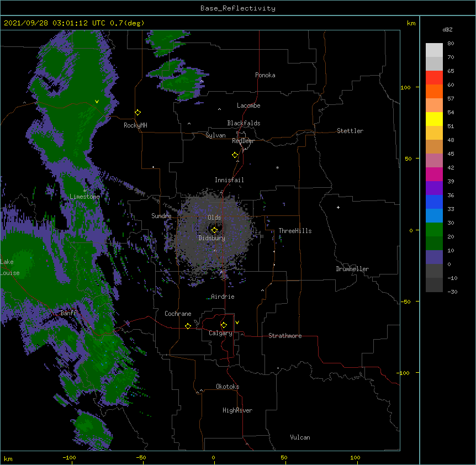Select the -50 tick on the vertical axis
This screenshot has width=476, height=465.
[x=405, y=302]
